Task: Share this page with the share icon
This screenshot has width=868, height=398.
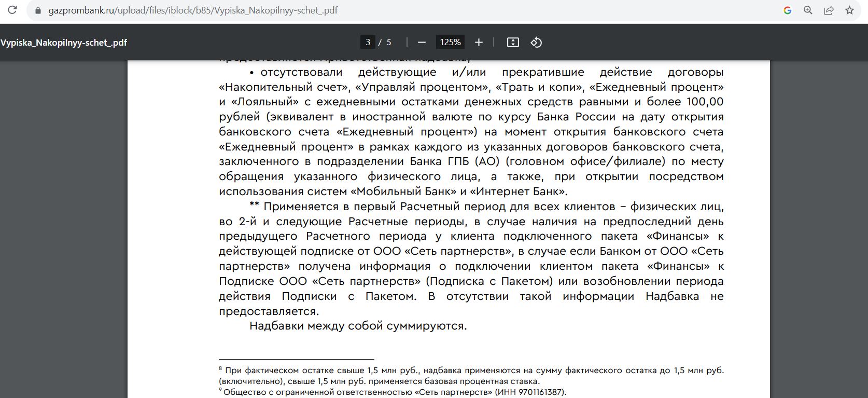Action: tap(829, 10)
